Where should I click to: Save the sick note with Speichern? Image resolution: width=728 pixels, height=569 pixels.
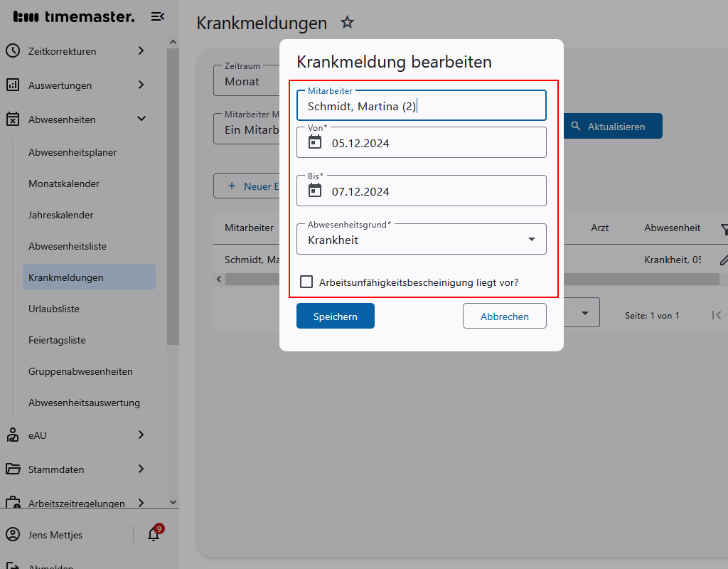point(335,317)
